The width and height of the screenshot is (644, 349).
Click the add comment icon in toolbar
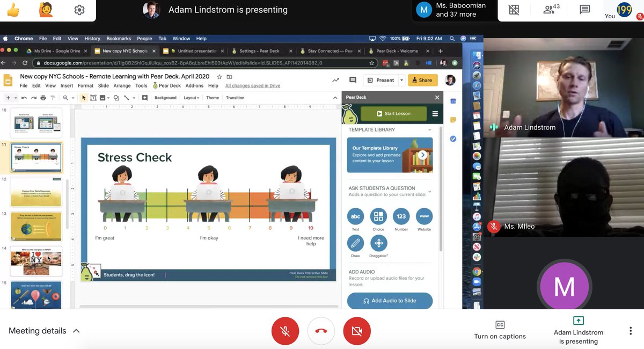coord(145,98)
